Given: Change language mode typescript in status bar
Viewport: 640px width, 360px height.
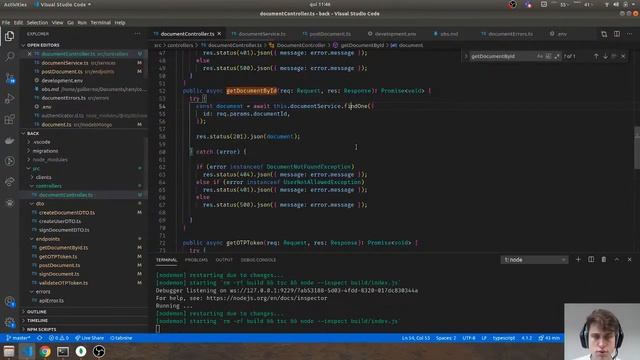Looking at the screenshot, I should click(504, 338).
